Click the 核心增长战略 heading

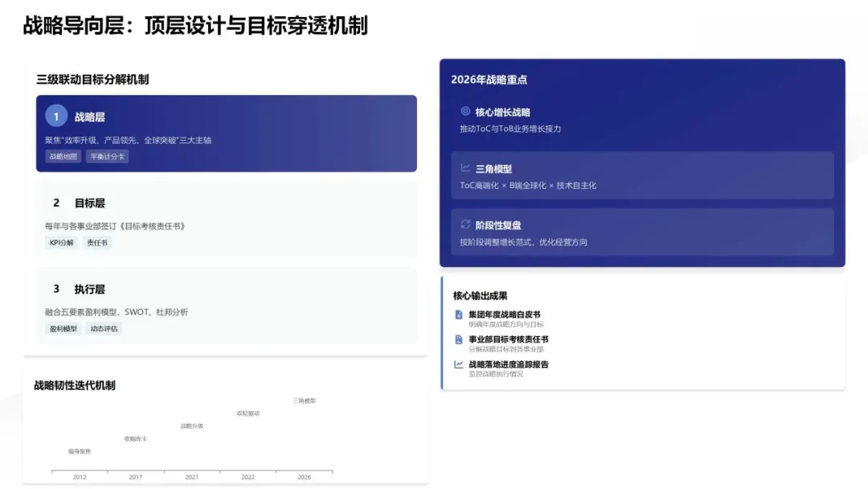coord(502,112)
